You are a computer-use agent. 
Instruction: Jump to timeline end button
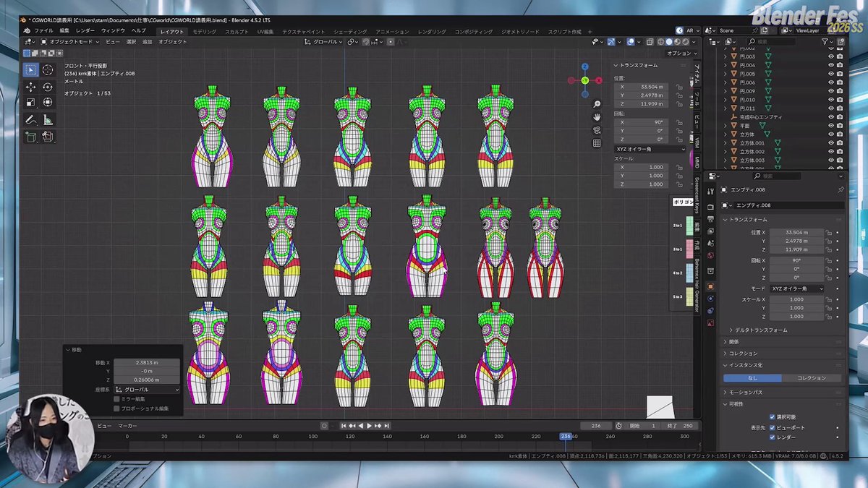tap(386, 426)
